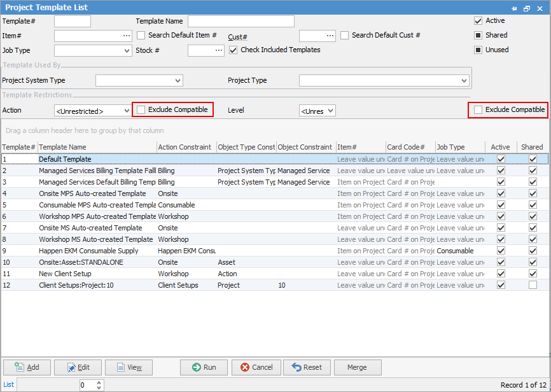Image resolution: width=551 pixels, height=392 pixels.
Task: Tick Exclude Compatible next to Level
Action: click(478, 109)
